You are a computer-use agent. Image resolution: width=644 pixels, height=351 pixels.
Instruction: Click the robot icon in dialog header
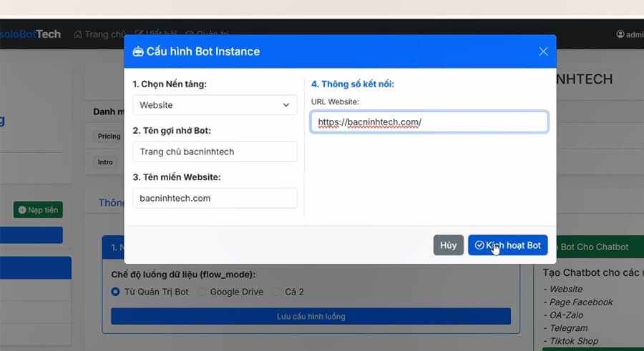click(x=138, y=51)
